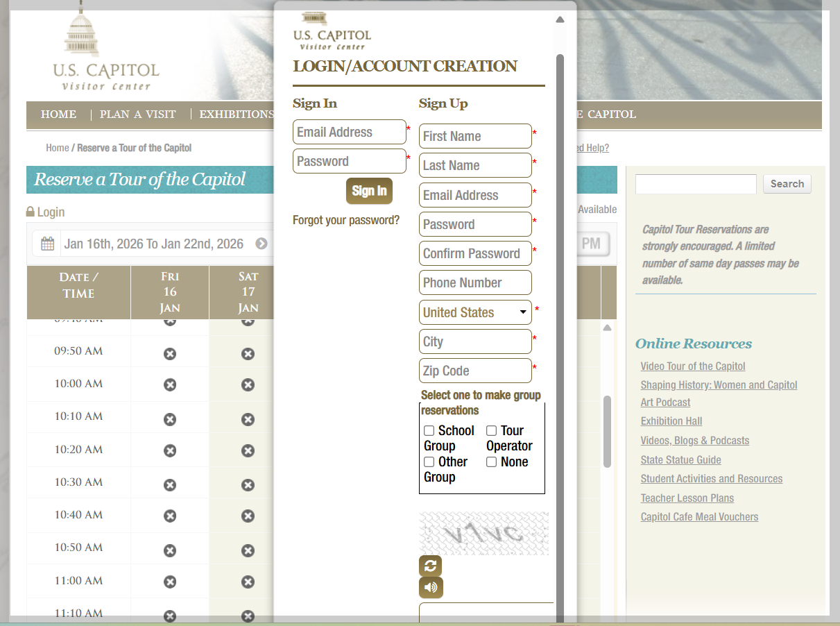Check the None group checkbox
The width and height of the screenshot is (840, 626).
(x=492, y=462)
